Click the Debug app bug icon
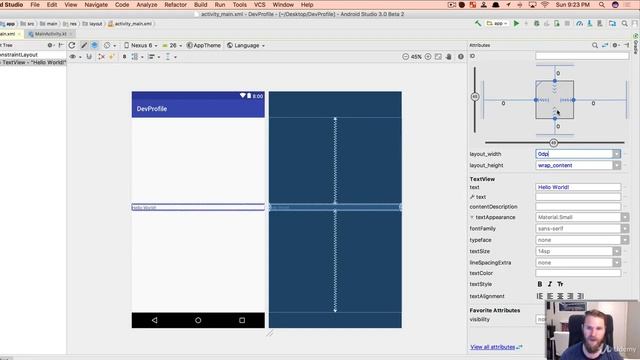 [537, 24]
